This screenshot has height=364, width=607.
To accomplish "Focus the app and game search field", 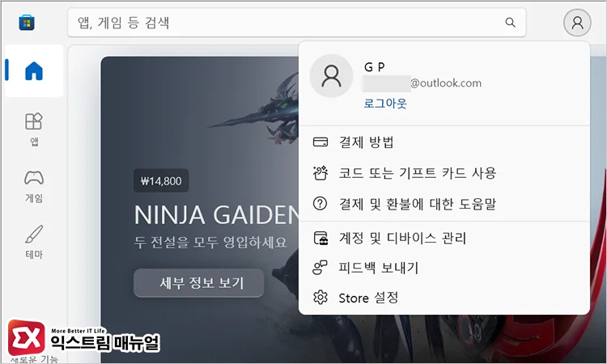I will point(296,23).
